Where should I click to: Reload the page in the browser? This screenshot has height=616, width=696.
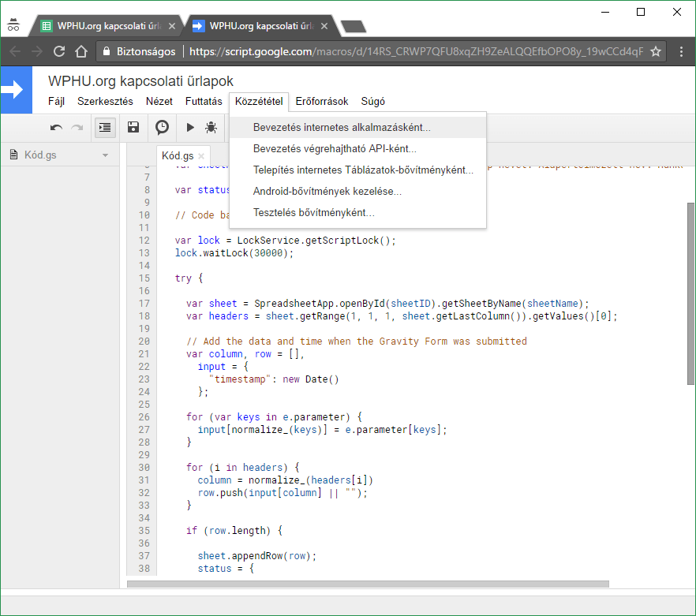pos(58,52)
